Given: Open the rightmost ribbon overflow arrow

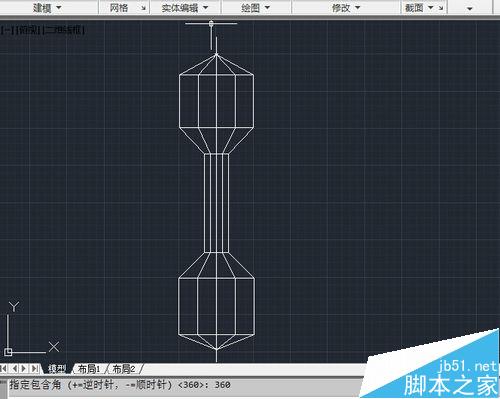Looking at the screenshot, I should (x=470, y=8).
